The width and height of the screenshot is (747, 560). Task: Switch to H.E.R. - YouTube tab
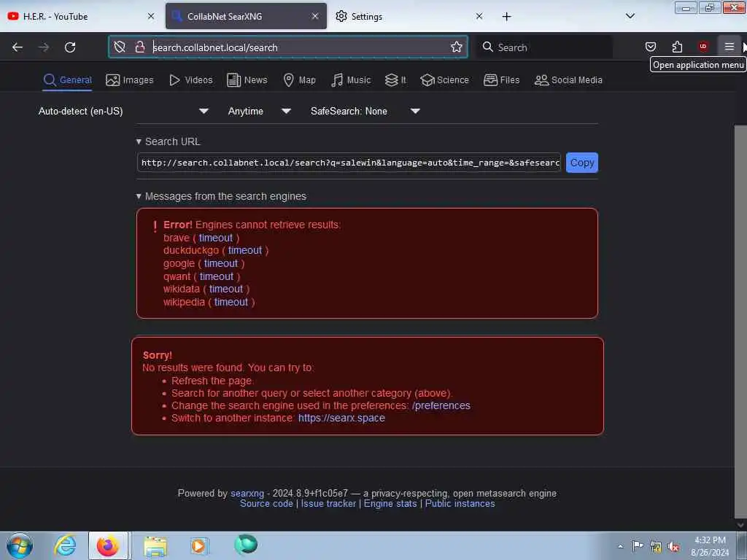coord(82,16)
